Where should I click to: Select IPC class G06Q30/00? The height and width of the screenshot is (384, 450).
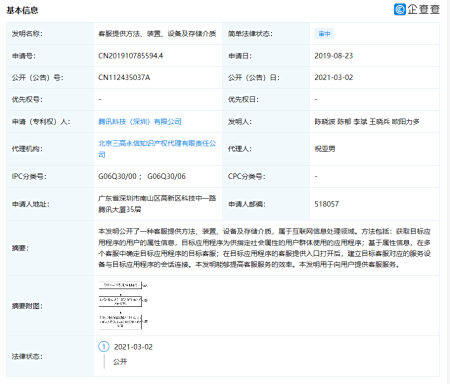tap(117, 176)
